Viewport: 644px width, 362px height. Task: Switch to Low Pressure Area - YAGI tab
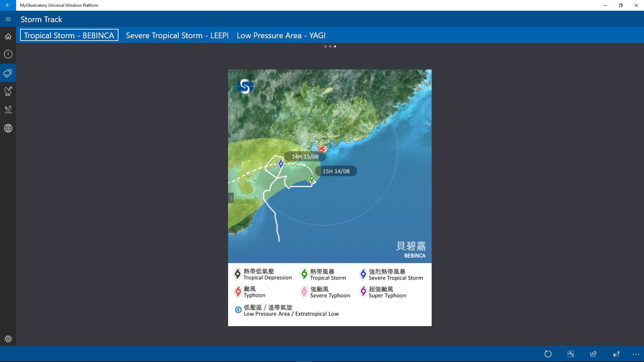(281, 36)
